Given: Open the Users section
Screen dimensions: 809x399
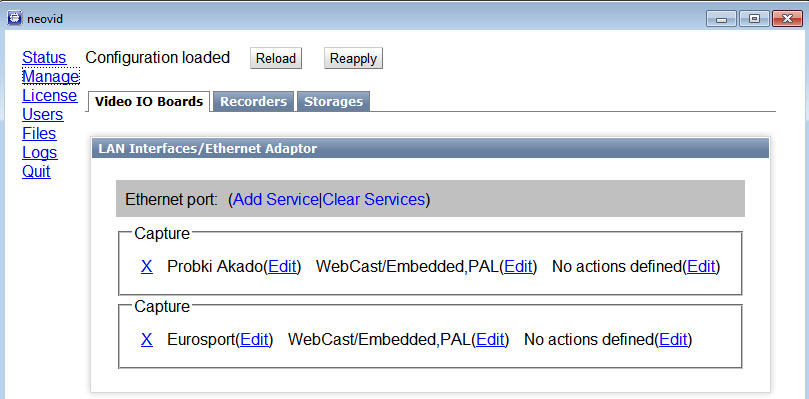Looking at the screenshot, I should [42, 115].
